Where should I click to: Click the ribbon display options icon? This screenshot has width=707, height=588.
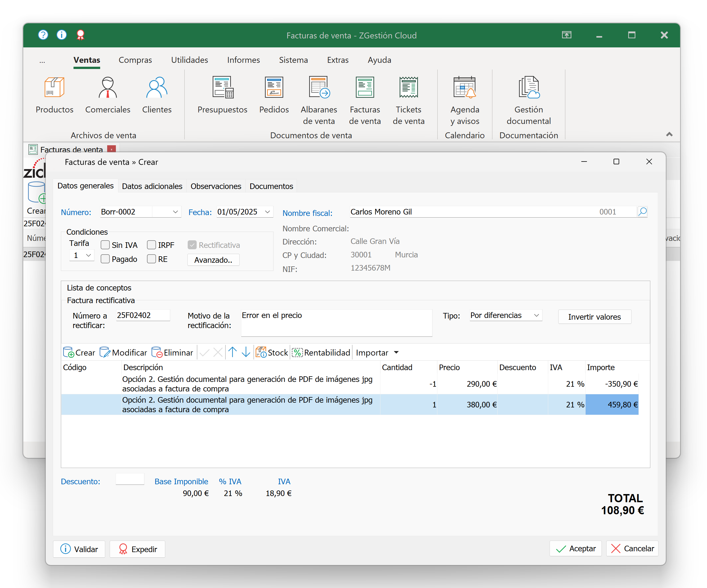567,35
